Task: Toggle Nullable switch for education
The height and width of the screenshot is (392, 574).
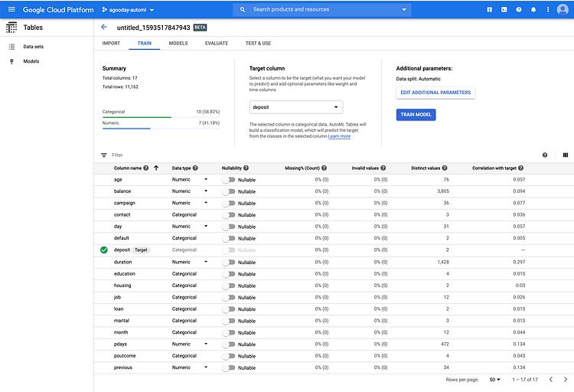Action: tap(228, 274)
